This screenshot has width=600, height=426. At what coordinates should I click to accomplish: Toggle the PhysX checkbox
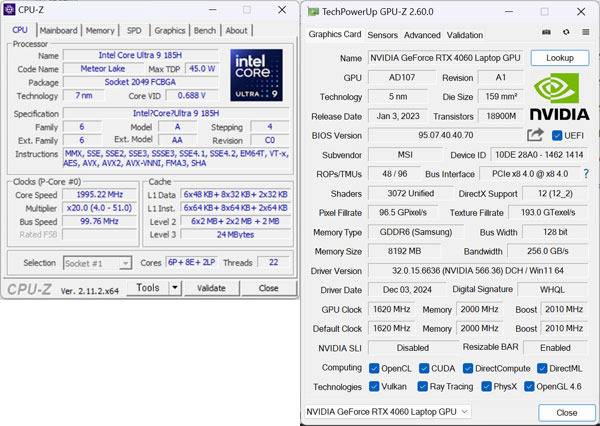click(x=486, y=386)
